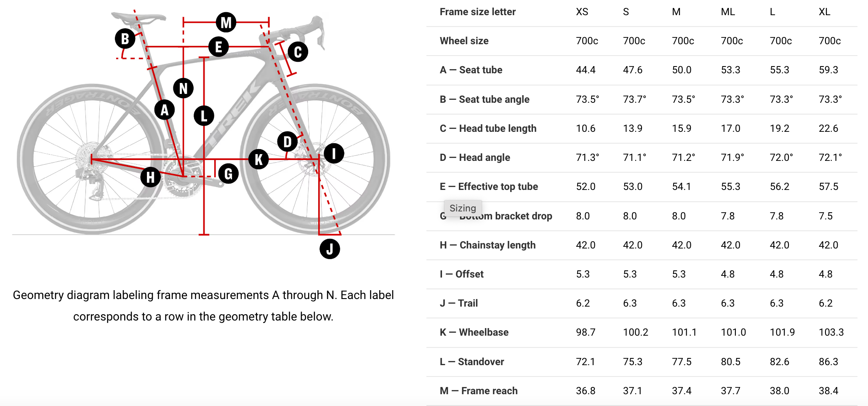
Task: Click the XL frame size column header
Action: coord(824,12)
